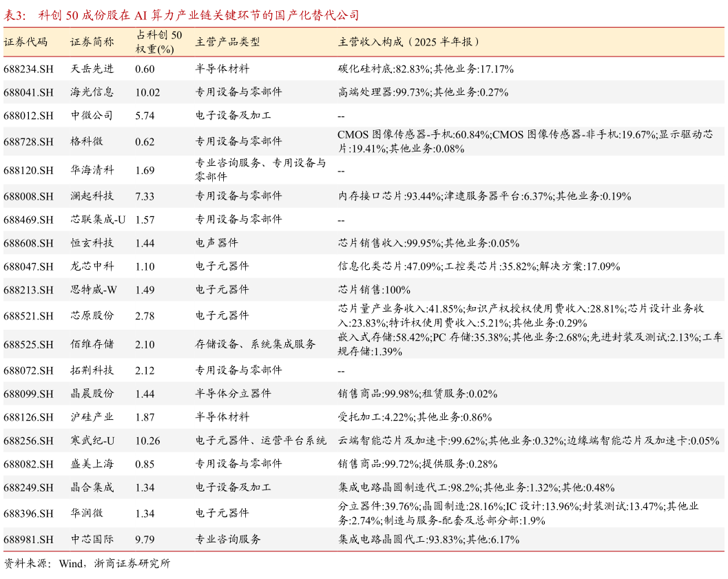Select the stock code 688234.SH
Screen dimensions: 728x579
(x=28, y=69)
